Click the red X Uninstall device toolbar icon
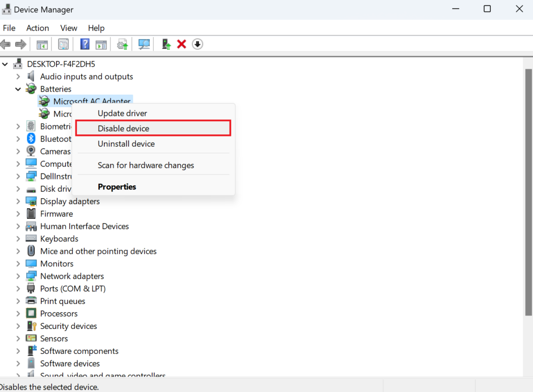This screenshot has width=533, height=392. pos(182,44)
